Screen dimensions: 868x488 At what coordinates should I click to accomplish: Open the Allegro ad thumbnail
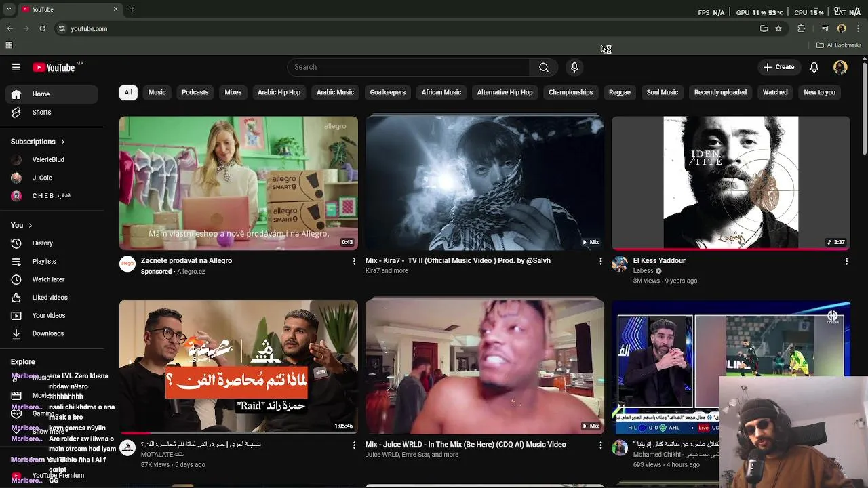point(239,183)
